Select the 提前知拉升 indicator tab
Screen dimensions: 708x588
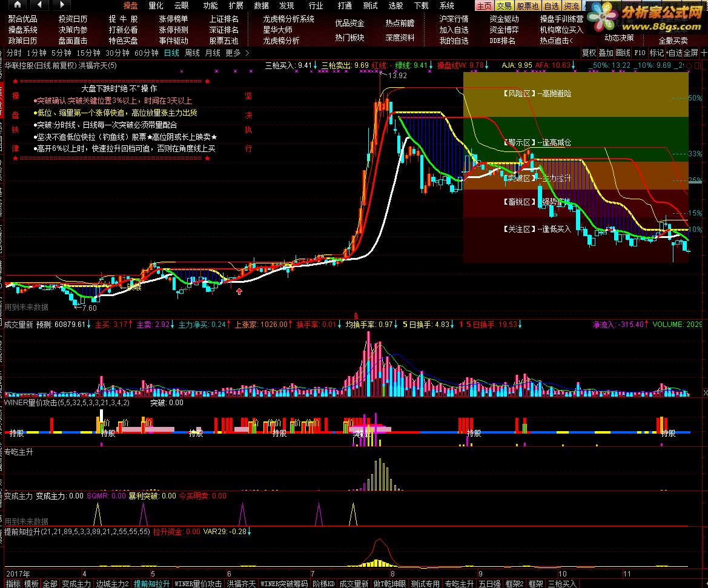point(151,584)
